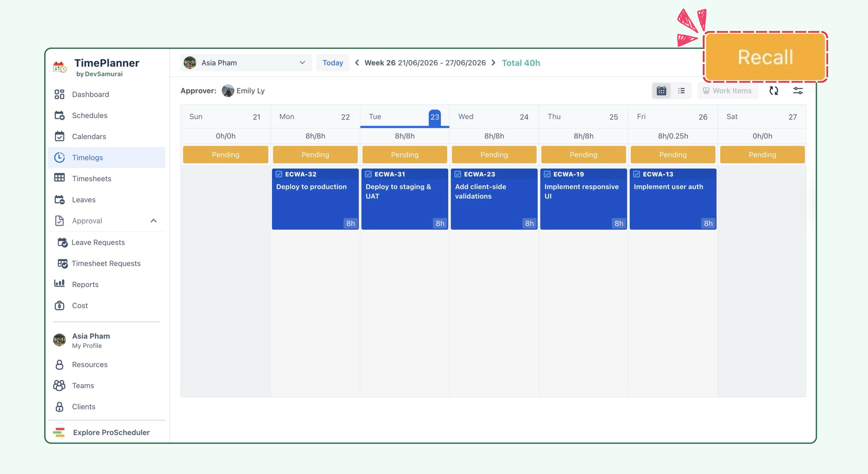Toggle checkbox on ECWA-19 card
Image resolution: width=868 pixels, height=474 pixels.
click(547, 174)
